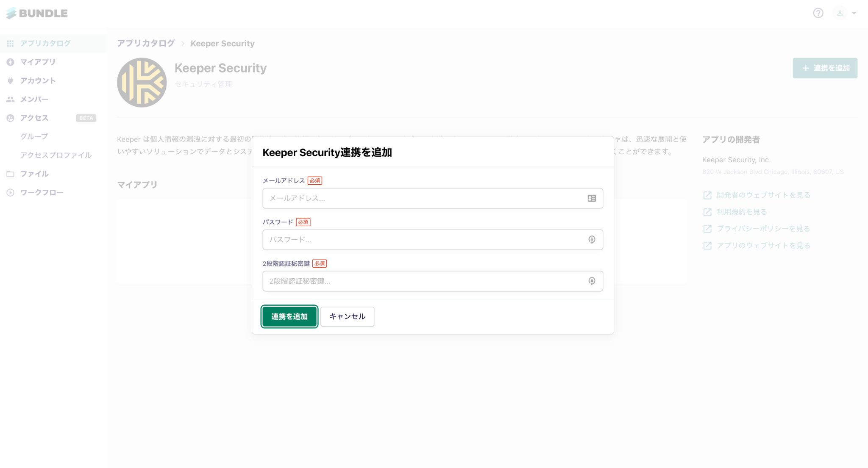Click external link icon beside 利用規約を見る
Viewport: 868px width, 468px height.
tap(707, 212)
